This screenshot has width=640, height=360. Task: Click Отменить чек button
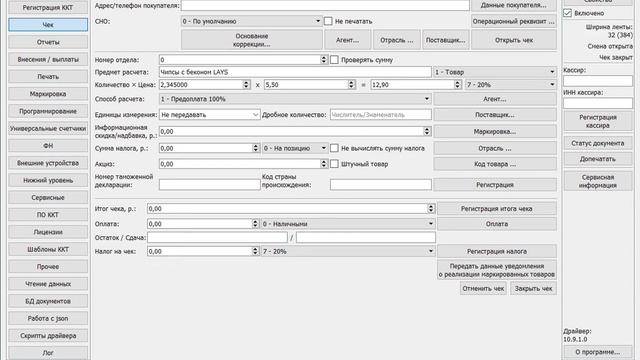483,289
